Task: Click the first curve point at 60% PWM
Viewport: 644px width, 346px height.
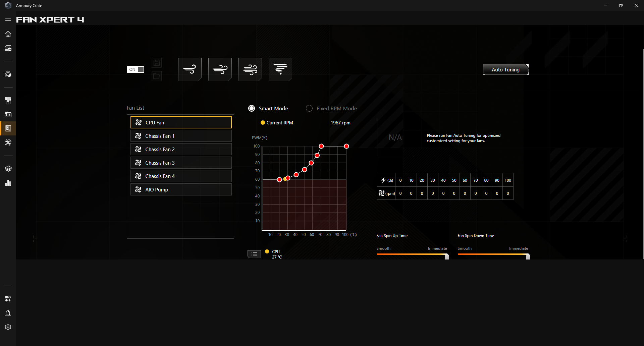Action: point(279,180)
